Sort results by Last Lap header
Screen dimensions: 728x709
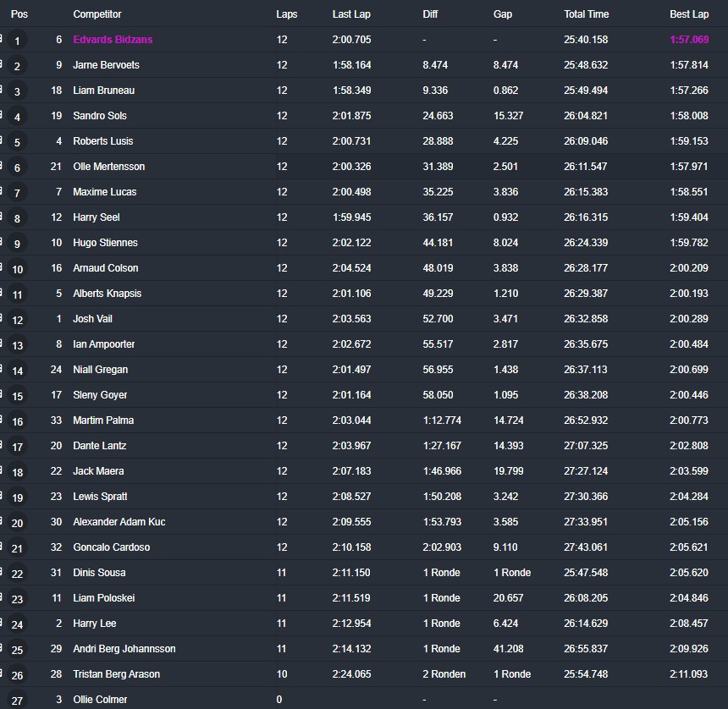(351, 14)
